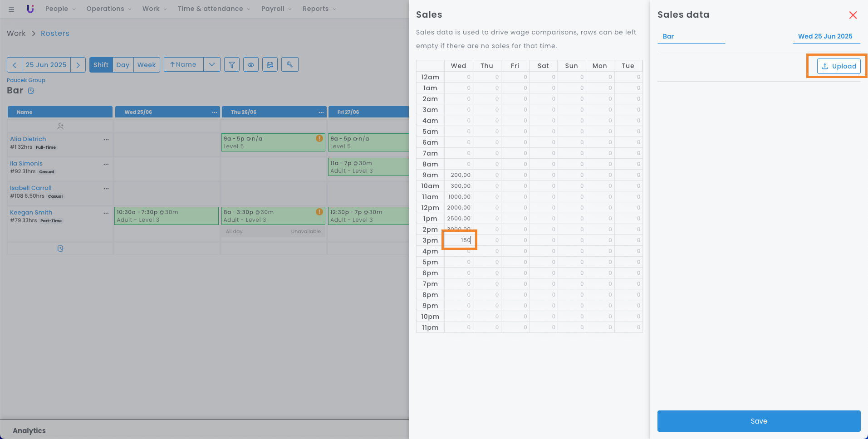The image size is (868, 439).
Task: Open the Time & attendance menu
Action: pos(214,9)
